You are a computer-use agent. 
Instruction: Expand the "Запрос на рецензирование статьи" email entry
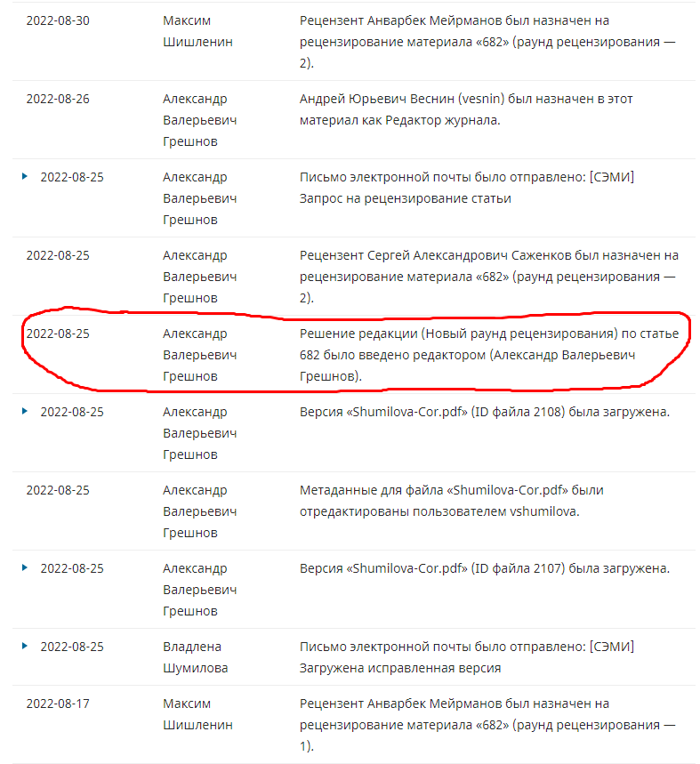coord(25,176)
